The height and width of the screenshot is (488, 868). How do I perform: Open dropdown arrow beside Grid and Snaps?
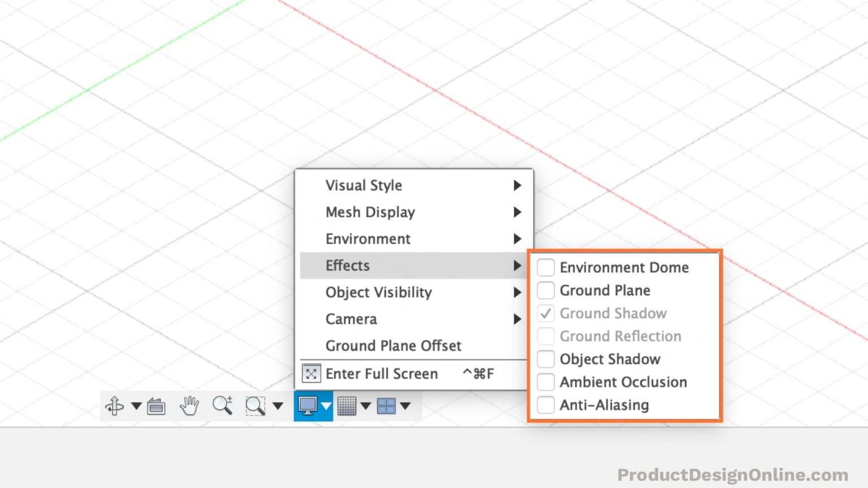click(x=366, y=406)
